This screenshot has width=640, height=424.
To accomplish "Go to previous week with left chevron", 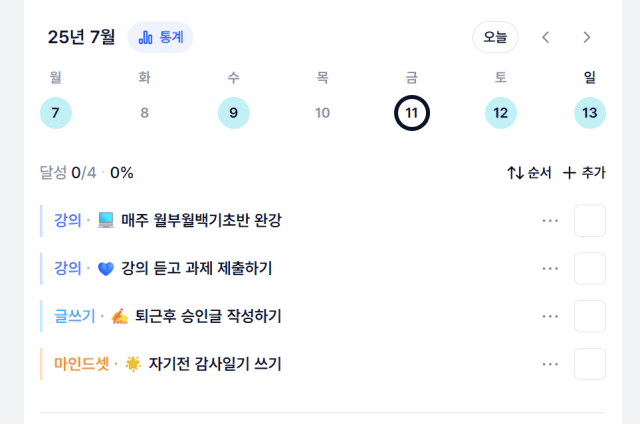I will click(546, 37).
